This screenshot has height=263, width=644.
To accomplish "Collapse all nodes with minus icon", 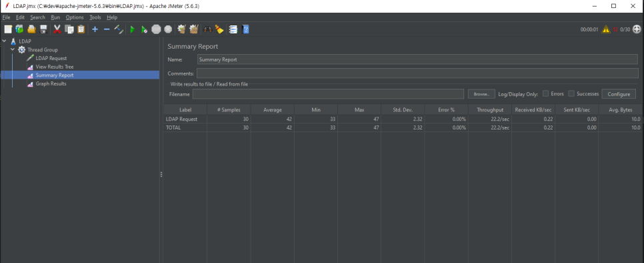I will click(107, 29).
